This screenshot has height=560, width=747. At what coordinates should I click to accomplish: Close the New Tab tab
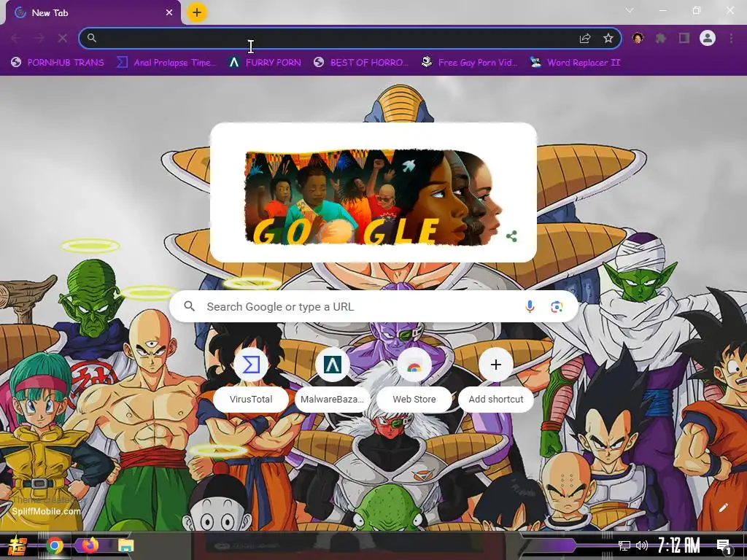[169, 13]
